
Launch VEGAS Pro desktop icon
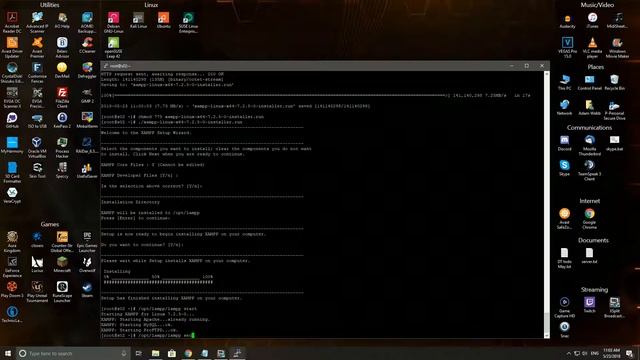567,47
